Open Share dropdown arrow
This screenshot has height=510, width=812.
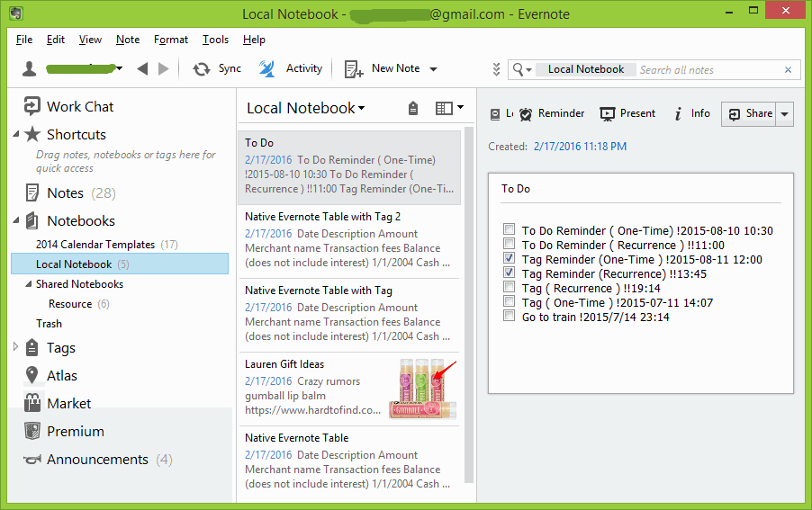785,114
